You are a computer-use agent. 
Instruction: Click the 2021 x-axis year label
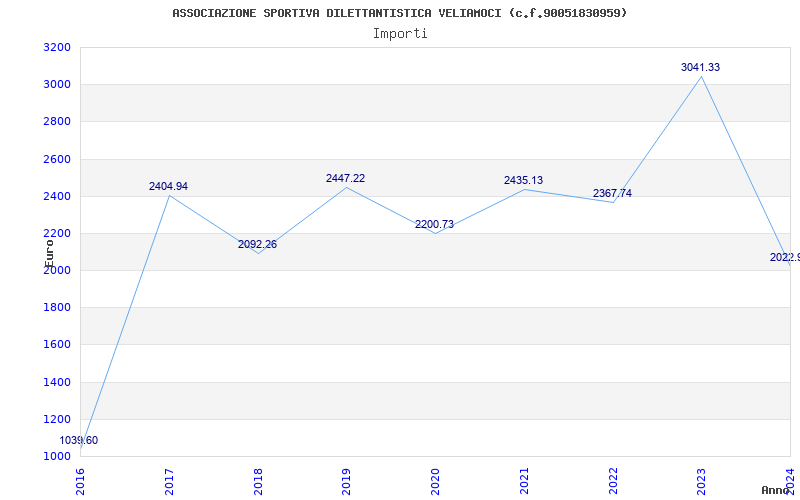[x=524, y=481]
